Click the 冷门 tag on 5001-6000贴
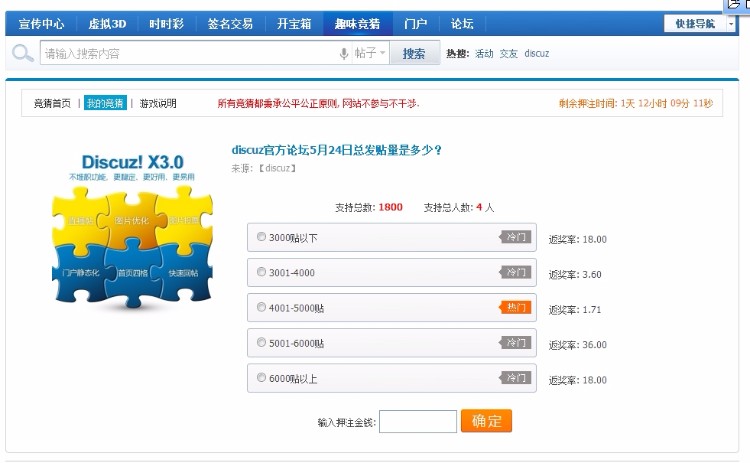Screen dimensions: 750x463 point(515,342)
